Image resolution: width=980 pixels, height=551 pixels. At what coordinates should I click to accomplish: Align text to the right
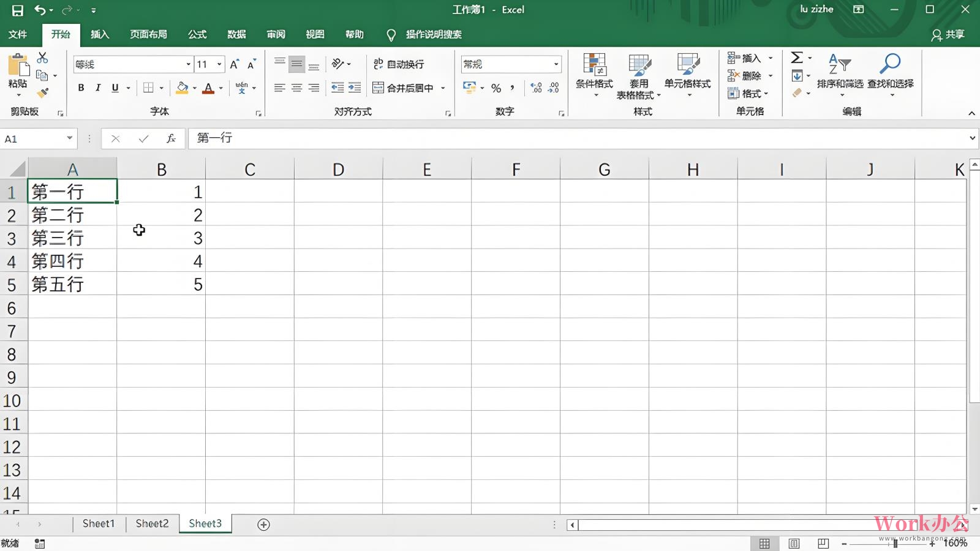coord(314,88)
